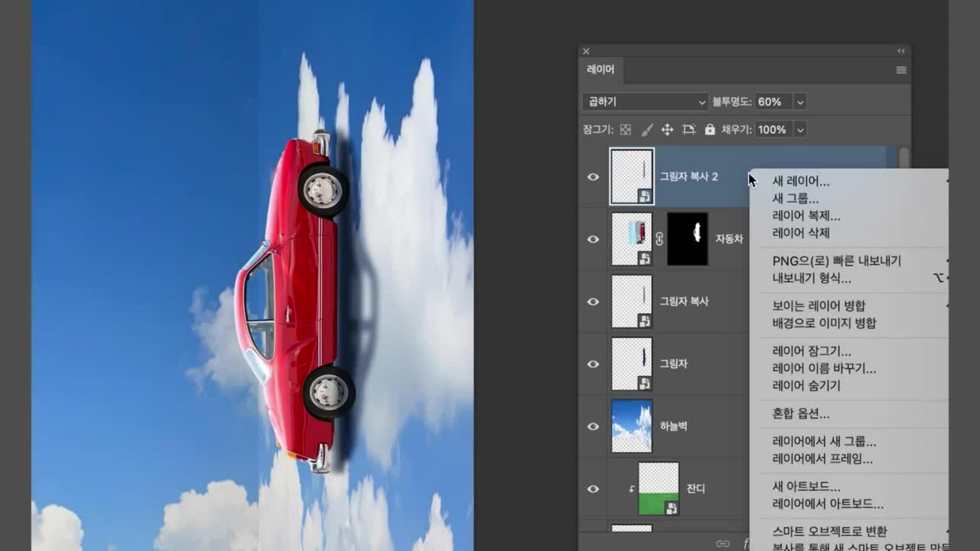This screenshot has width=980, height=551.
Task: Choose 레이어 복제... from the context menu
Action: [806, 216]
